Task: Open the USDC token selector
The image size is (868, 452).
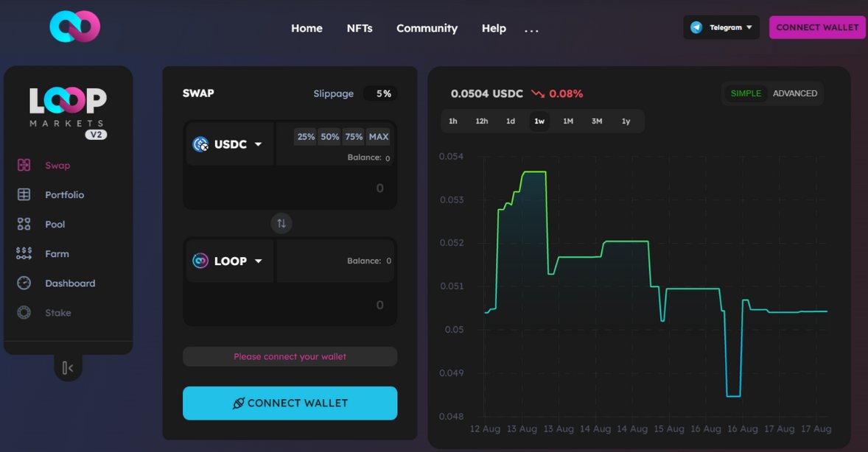Action: (x=228, y=144)
